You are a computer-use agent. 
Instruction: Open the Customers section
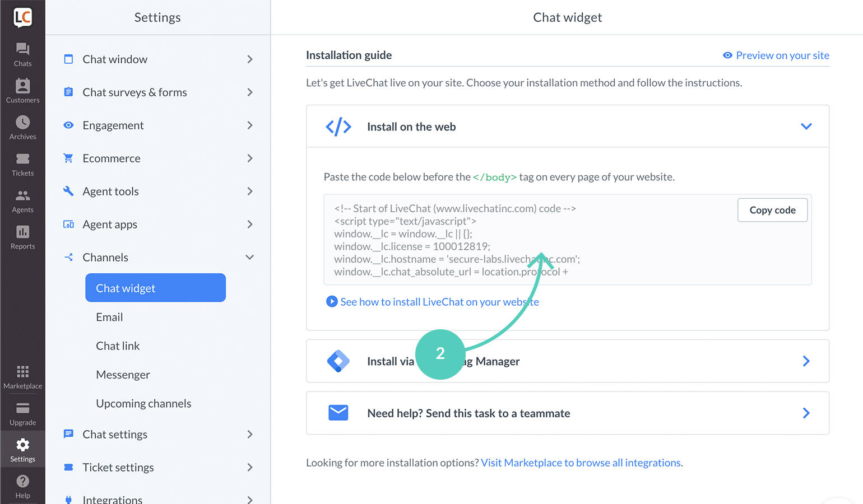coord(22,91)
